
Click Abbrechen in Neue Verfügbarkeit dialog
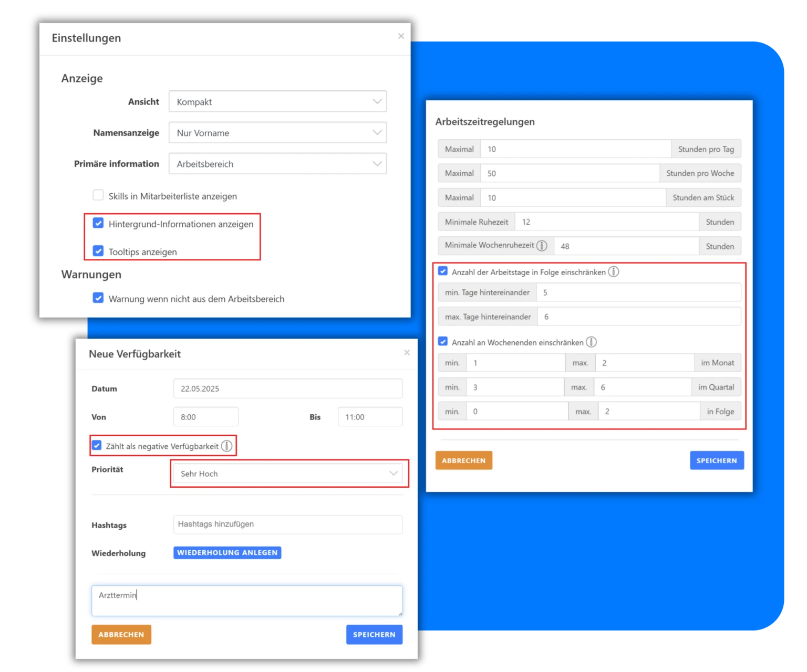(121, 634)
